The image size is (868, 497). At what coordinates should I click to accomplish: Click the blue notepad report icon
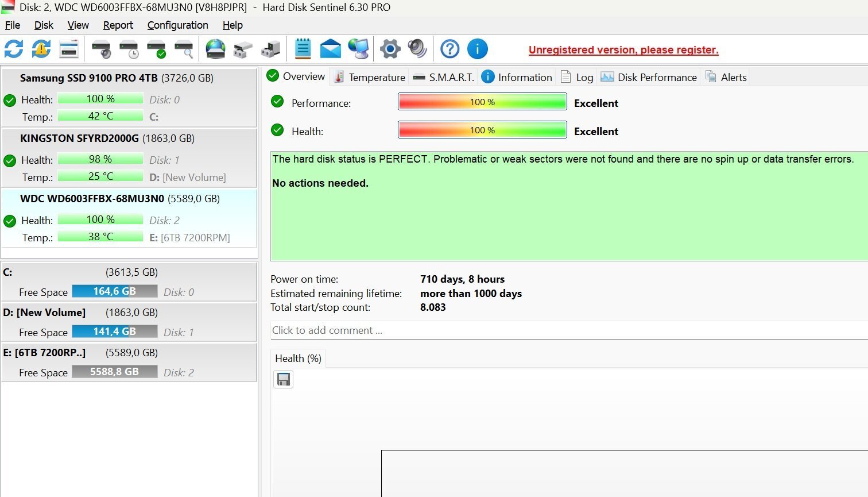pyautogui.click(x=303, y=49)
